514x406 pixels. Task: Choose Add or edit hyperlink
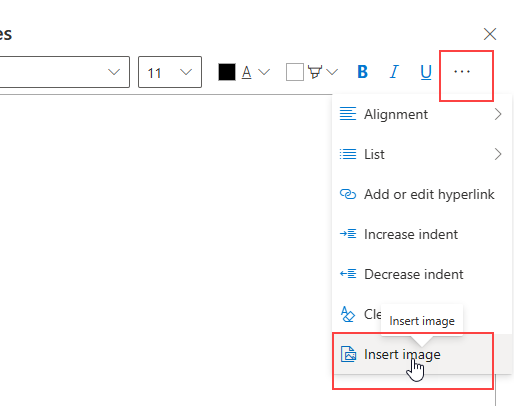point(422,194)
